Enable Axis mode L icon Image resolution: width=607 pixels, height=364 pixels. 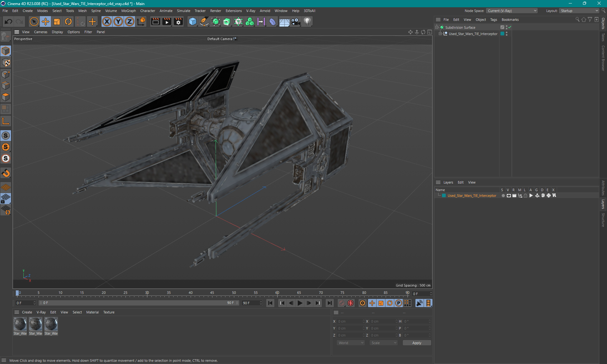[x=6, y=121]
